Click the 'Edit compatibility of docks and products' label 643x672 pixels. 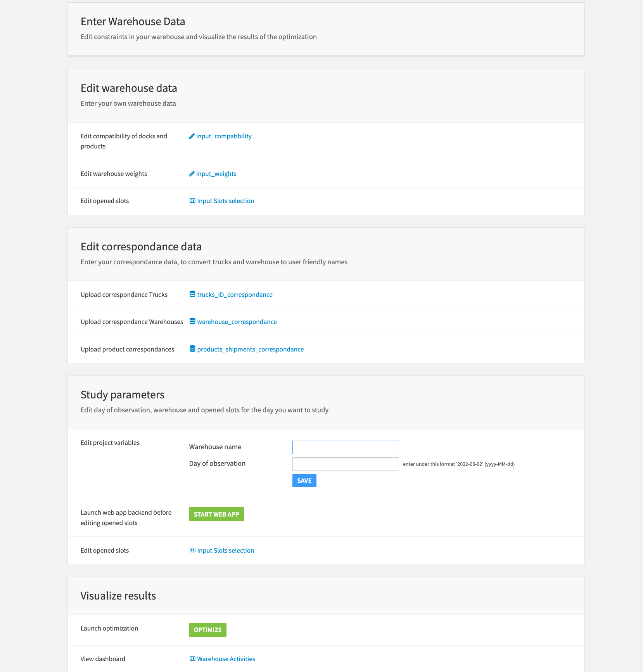[x=124, y=141]
